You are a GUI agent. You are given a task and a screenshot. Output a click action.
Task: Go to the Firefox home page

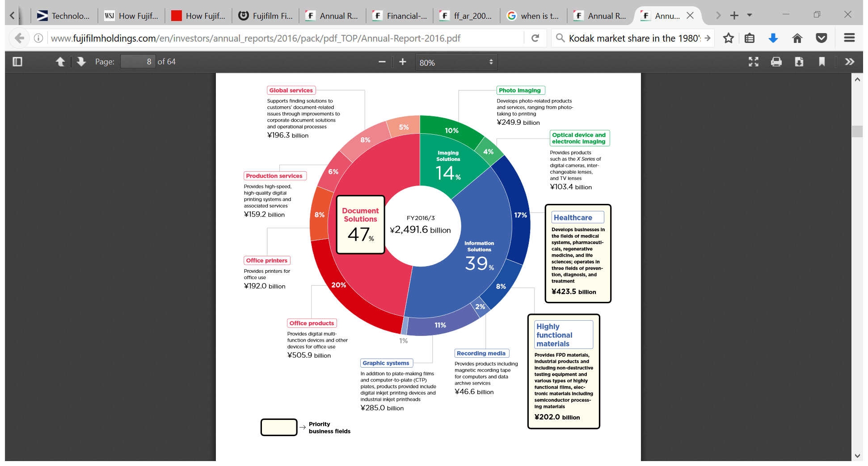pos(797,38)
